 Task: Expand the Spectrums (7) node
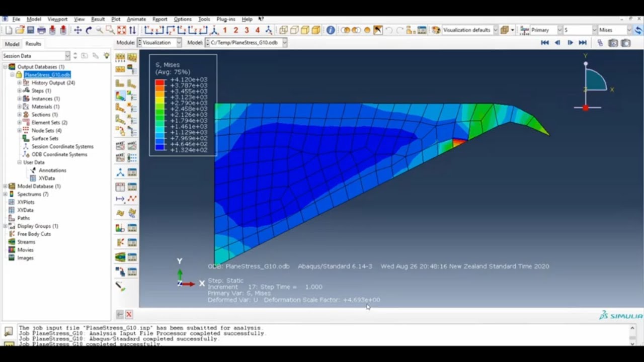[6, 194]
